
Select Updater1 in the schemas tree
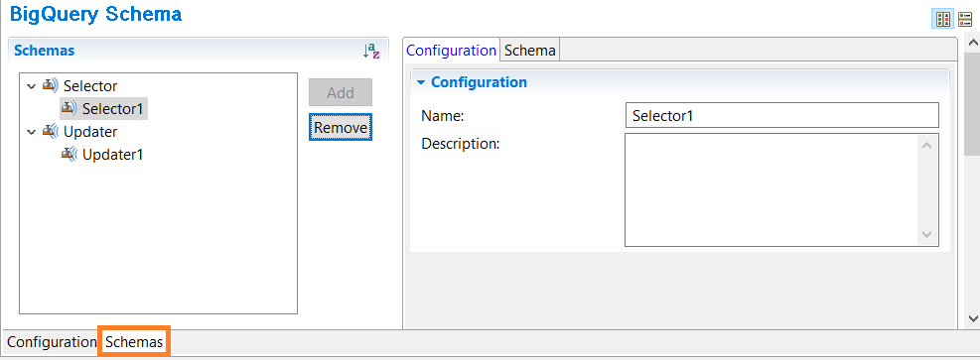tap(112, 154)
